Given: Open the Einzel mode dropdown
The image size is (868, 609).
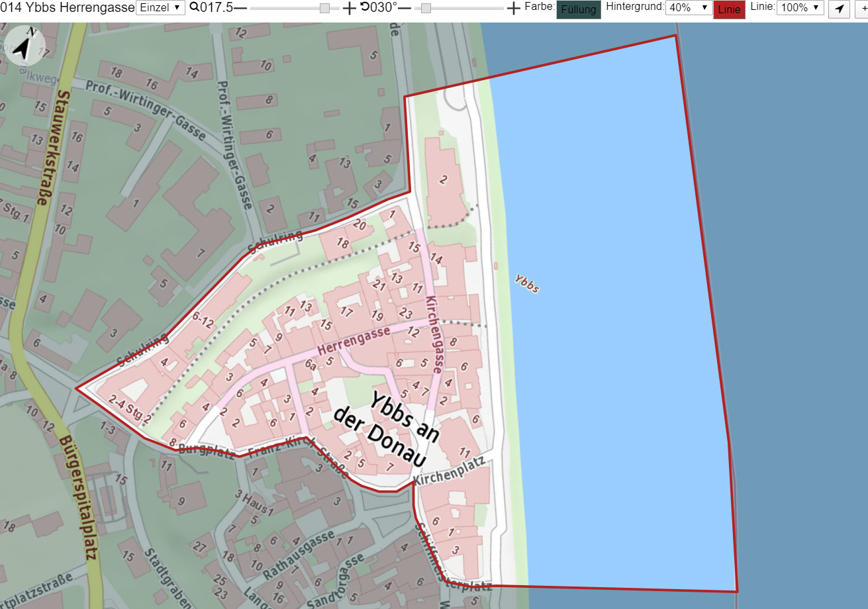Looking at the screenshot, I should [x=160, y=7].
